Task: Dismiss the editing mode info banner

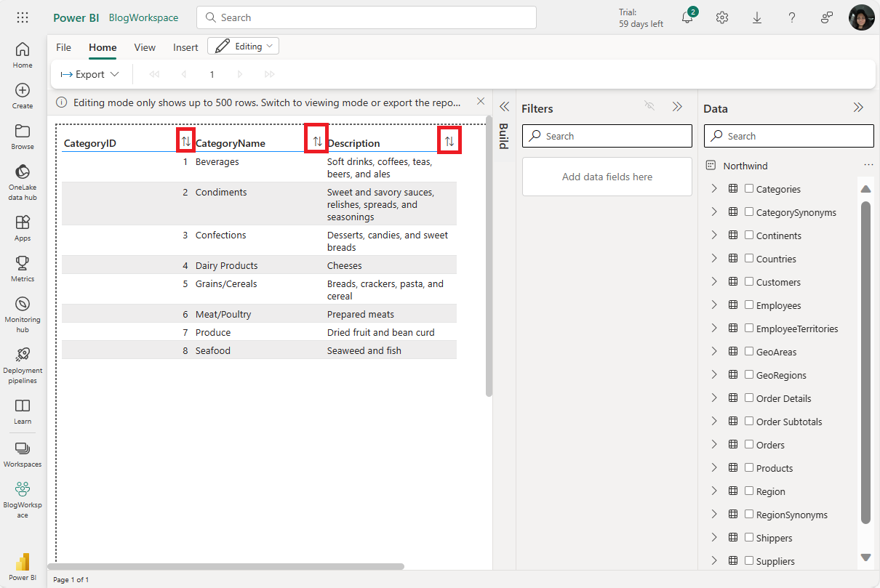Action: tap(480, 102)
